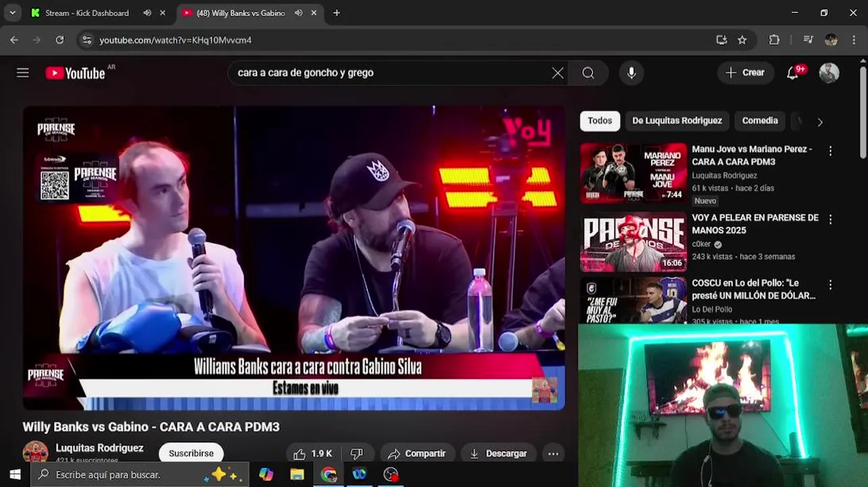The image size is (868, 487).
Task: Click the c0ker channel name
Action: pyautogui.click(x=701, y=244)
